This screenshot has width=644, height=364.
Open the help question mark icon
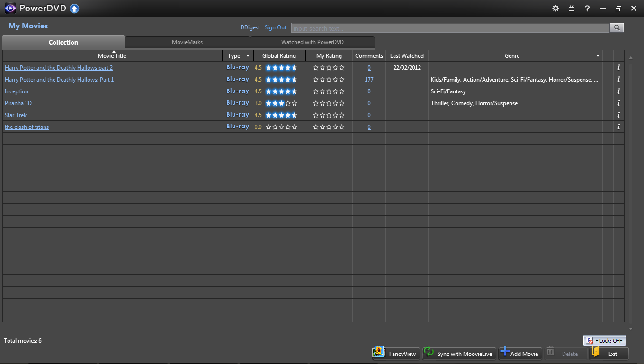pyautogui.click(x=587, y=9)
